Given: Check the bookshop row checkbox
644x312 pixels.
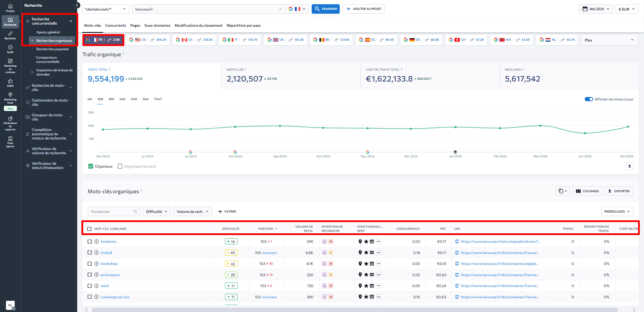Looking at the screenshot, I should point(89,264).
